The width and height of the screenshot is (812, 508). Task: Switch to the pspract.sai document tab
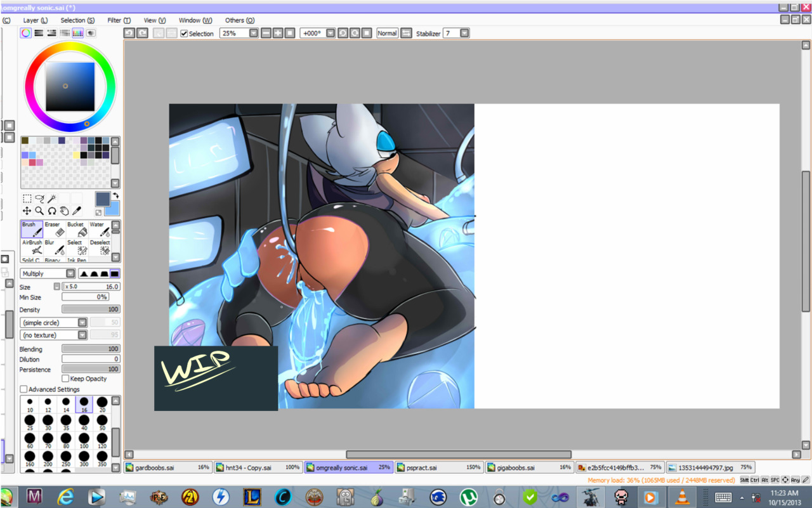(x=439, y=467)
